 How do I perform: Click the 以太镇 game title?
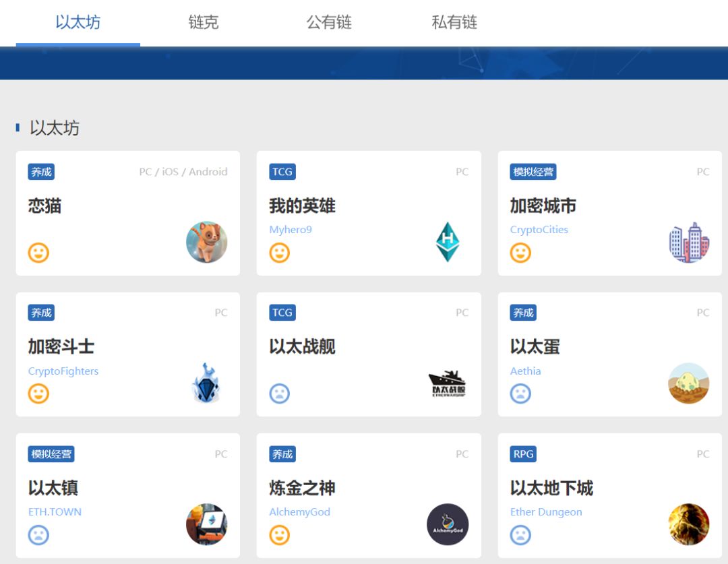coord(53,488)
